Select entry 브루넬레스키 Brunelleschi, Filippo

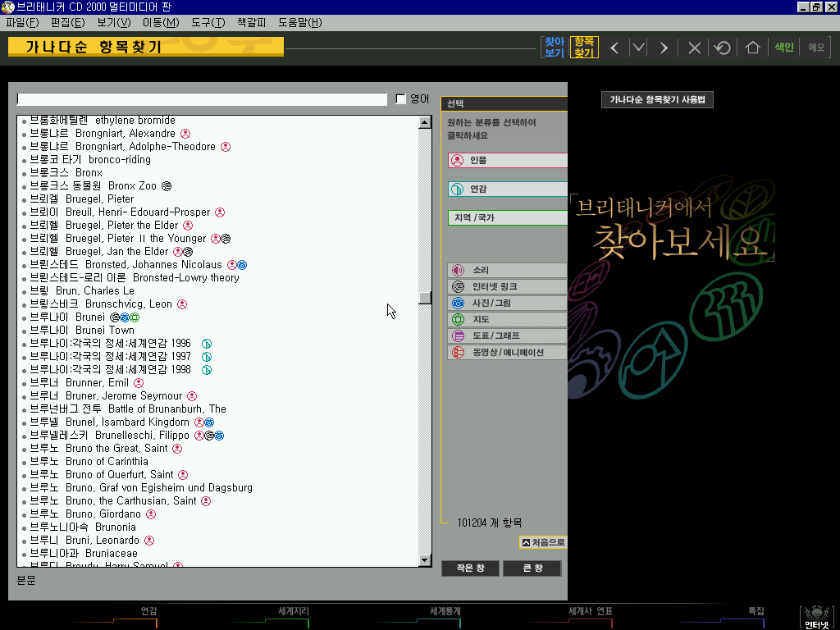click(x=109, y=435)
